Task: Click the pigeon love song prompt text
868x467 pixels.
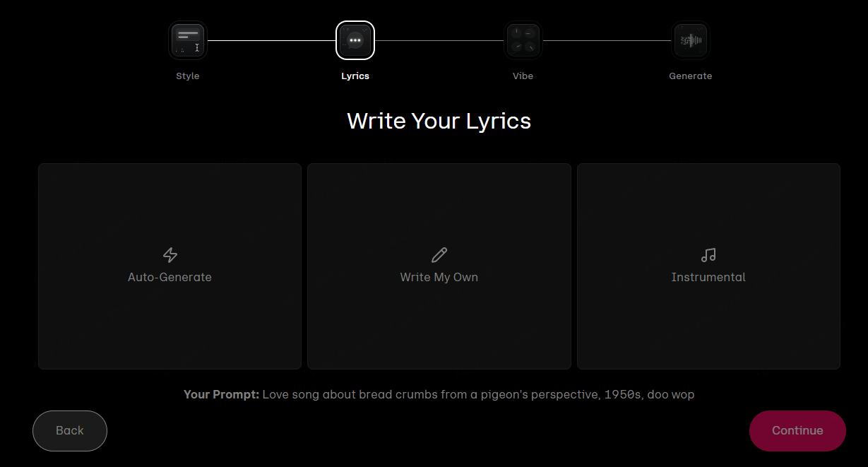Action: (478, 395)
